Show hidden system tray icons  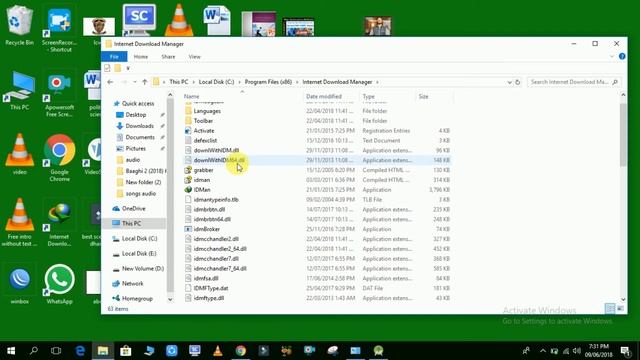click(x=543, y=351)
